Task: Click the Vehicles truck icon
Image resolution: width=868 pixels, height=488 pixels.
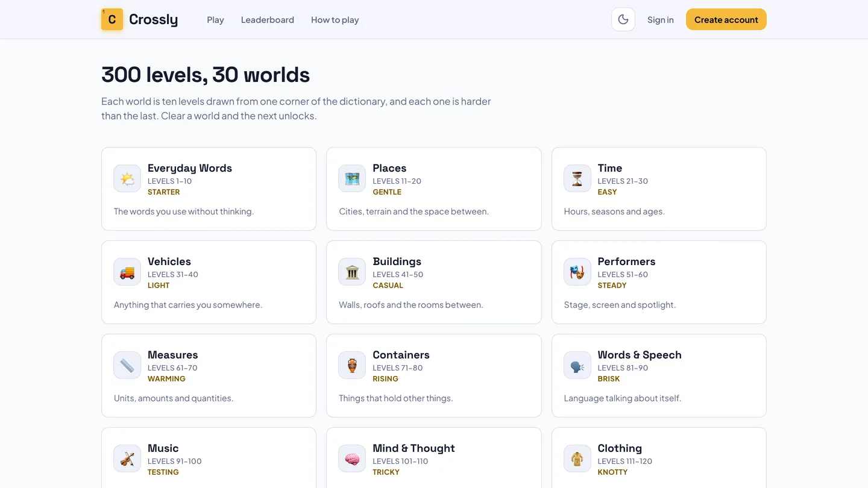Action: (127, 272)
